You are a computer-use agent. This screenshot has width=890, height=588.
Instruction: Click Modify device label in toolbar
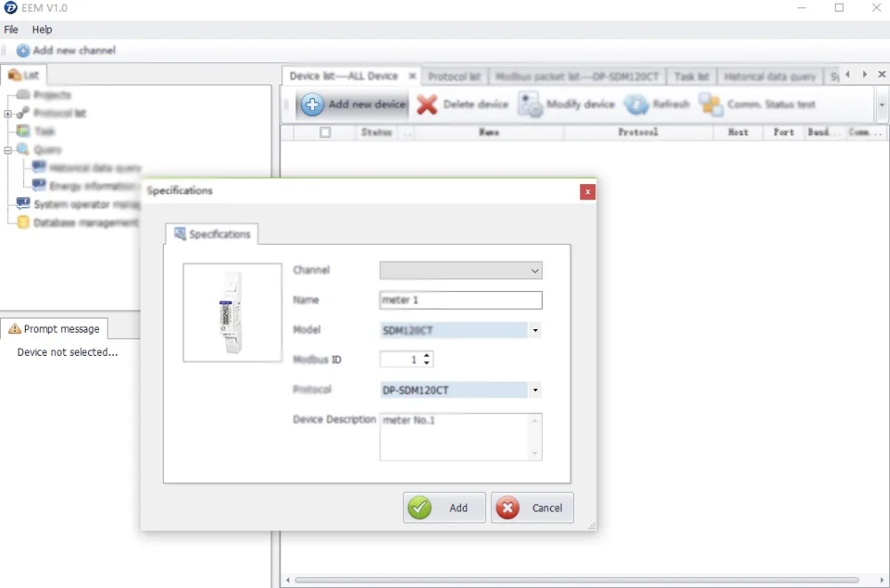click(580, 104)
